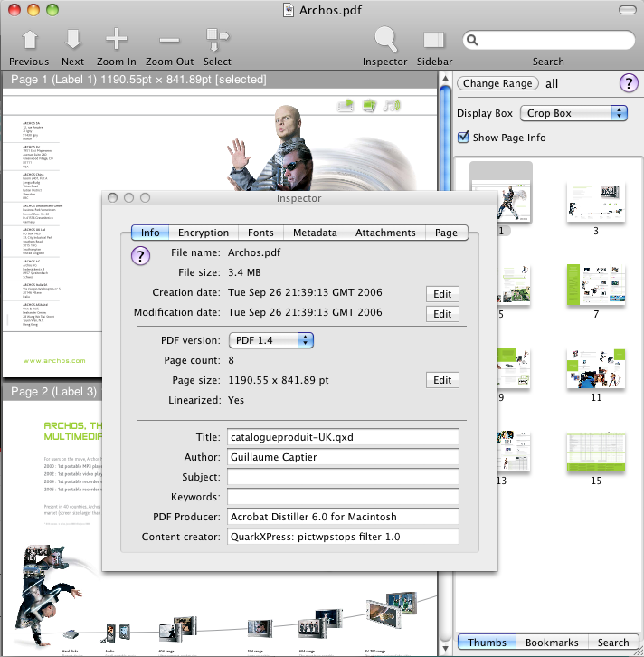Select page thumbnail labeled 11
644x657 pixels.
[x=596, y=368]
